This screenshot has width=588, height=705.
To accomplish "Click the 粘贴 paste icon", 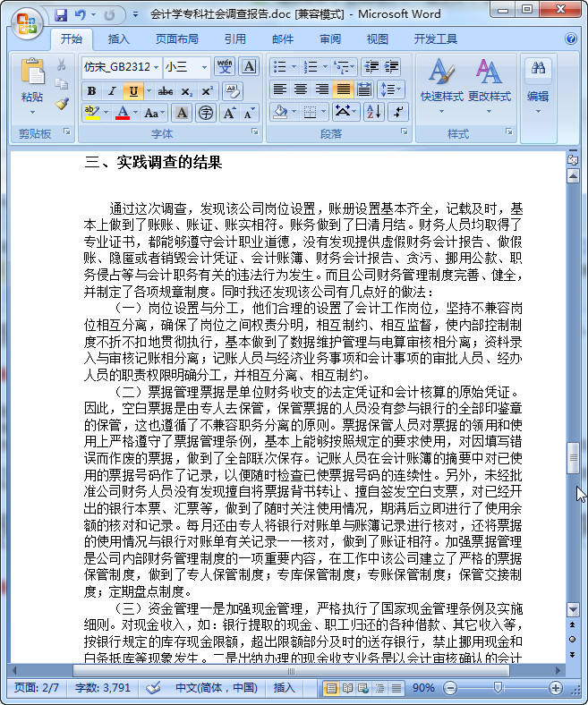I will point(32,72).
